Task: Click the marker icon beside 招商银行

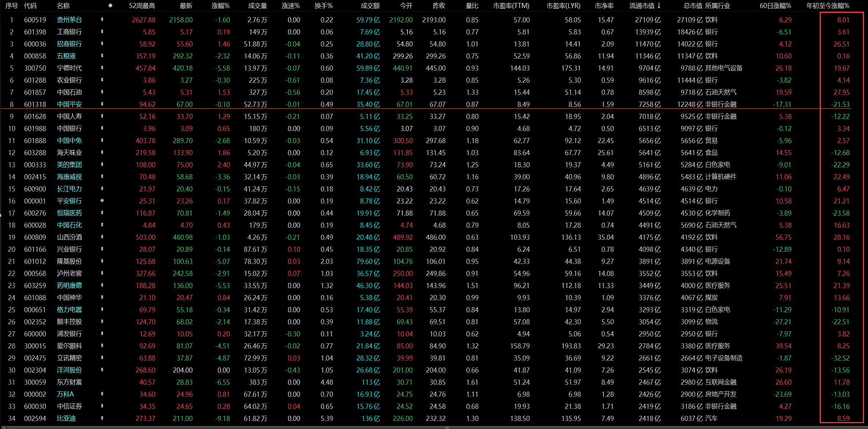Action: coord(102,44)
